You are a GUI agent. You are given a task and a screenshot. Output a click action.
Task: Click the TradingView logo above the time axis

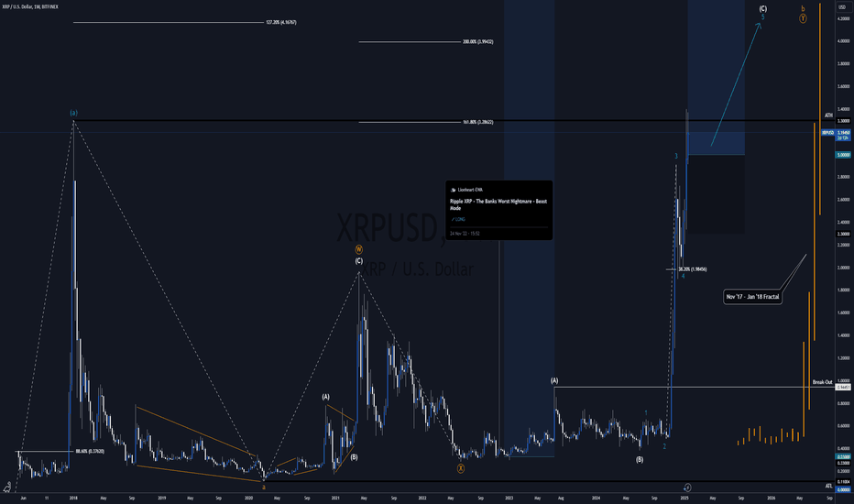tap(7, 488)
